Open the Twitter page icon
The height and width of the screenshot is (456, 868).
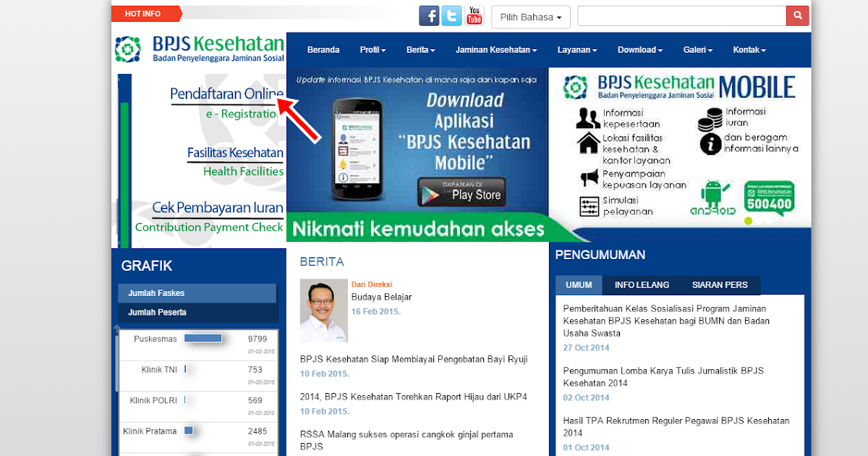point(452,16)
